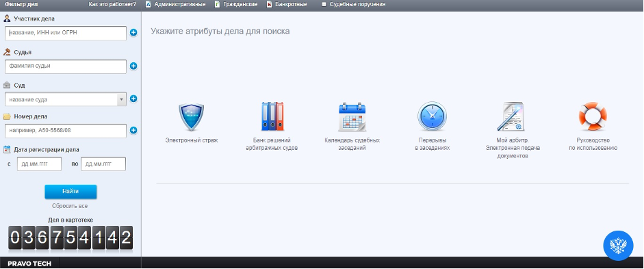Screen dimensions: 644x269
Task: Open Календарь судебных заседаний calendar icon
Action: [x=352, y=117]
